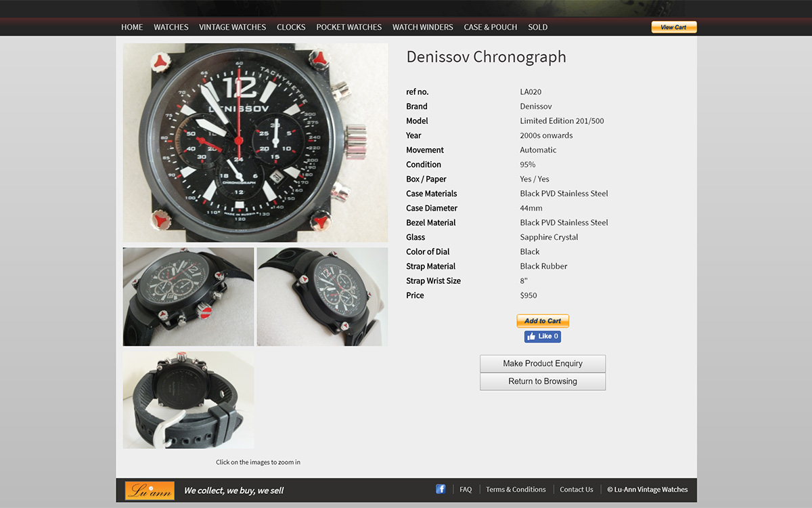The image size is (812, 508).
Task: Open the angled watch thumbnail with red pushers
Action: (188, 297)
